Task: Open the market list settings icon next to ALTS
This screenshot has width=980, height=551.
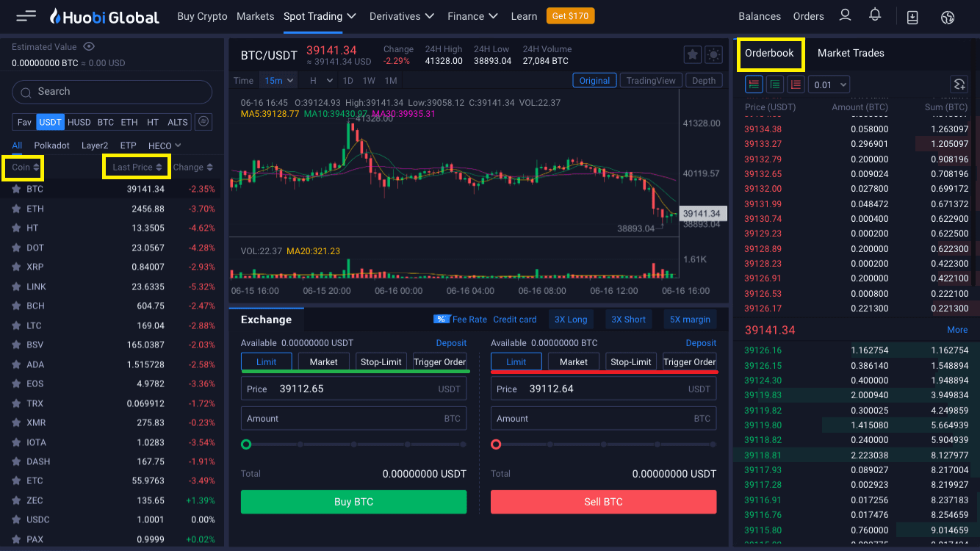Action: pos(203,122)
